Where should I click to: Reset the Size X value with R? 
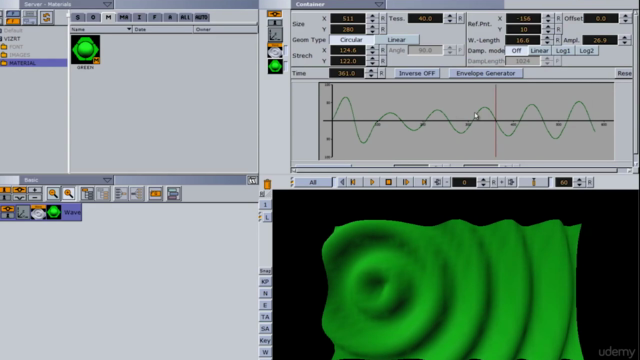[382, 18]
